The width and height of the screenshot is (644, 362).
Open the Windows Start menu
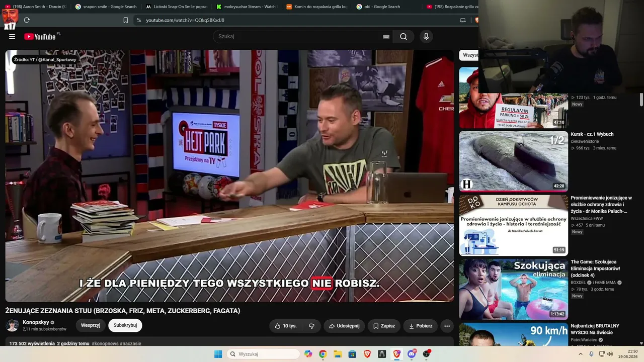pyautogui.click(x=218, y=354)
